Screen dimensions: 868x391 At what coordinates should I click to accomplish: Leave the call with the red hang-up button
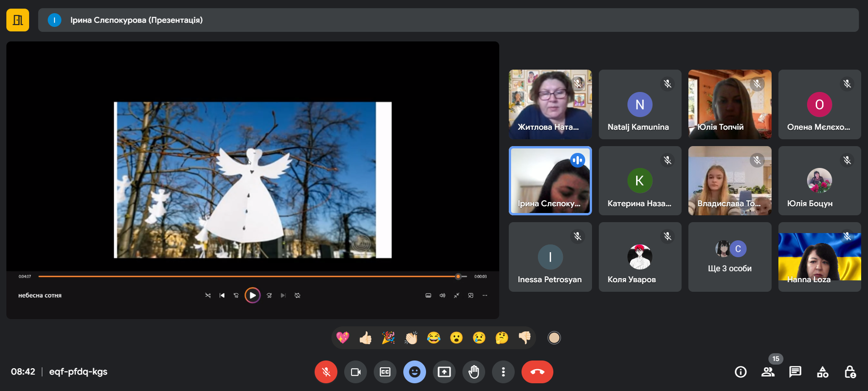coord(537,372)
